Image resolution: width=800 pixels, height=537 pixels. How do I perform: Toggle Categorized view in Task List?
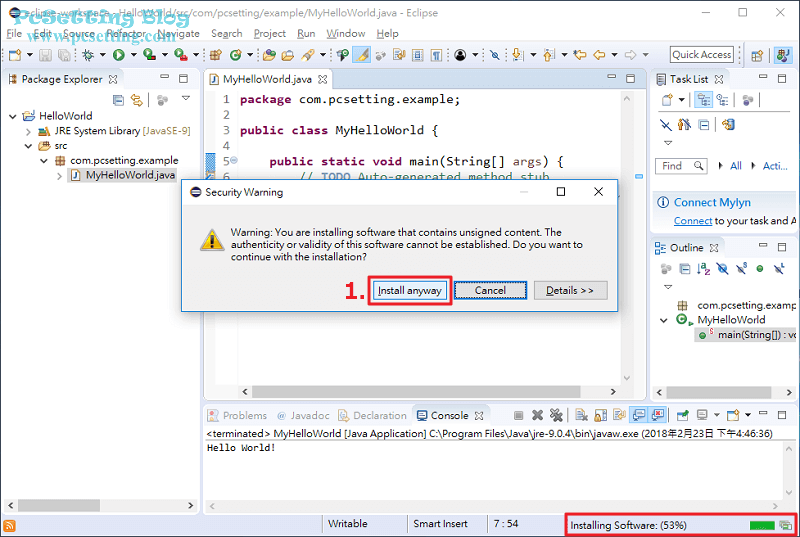(x=703, y=99)
